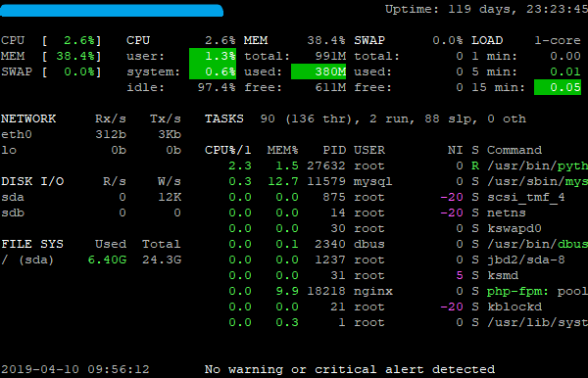Select the dbus process PID 2340
The width and height of the screenshot is (588, 378).
(x=408, y=244)
